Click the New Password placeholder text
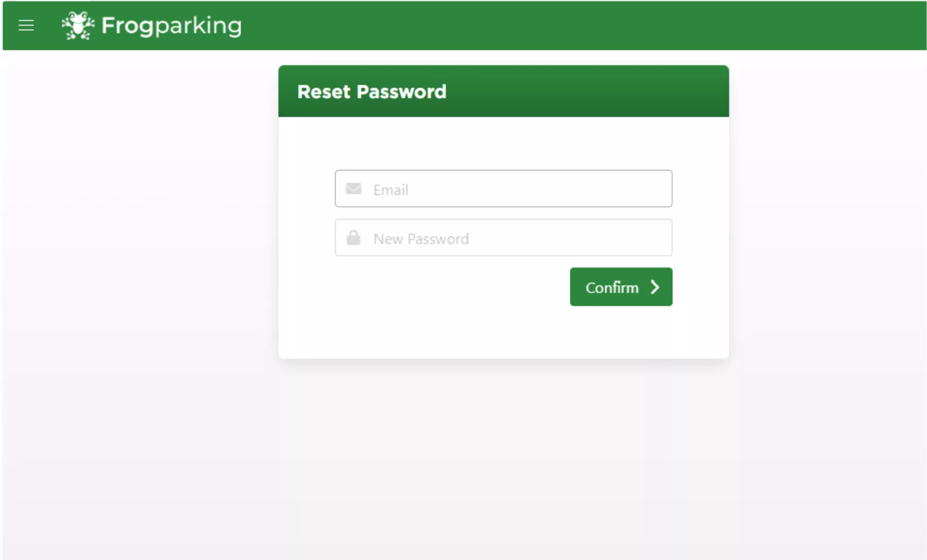The height and width of the screenshot is (560, 927). pyautogui.click(x=421, y=239)
